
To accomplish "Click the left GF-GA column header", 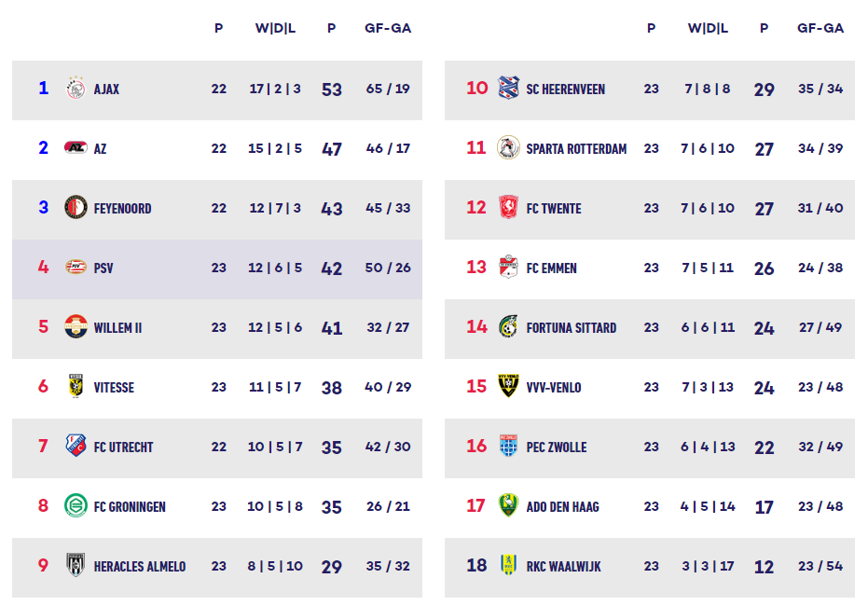I will [388, 28].
